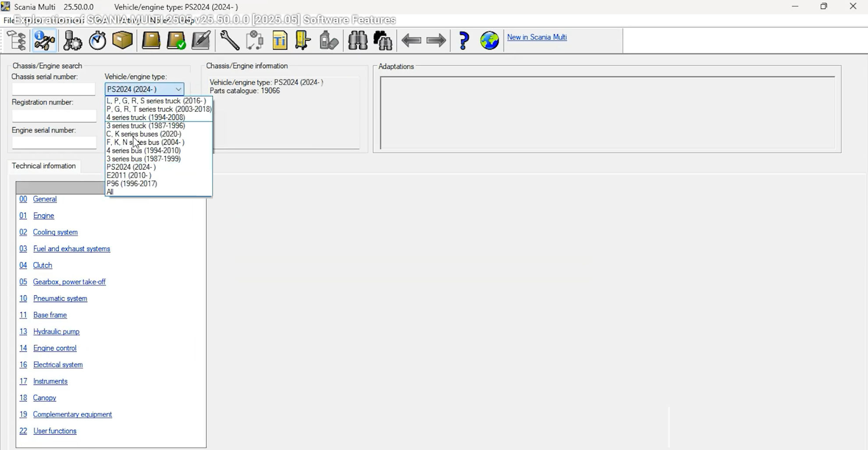Open the Electrical system link
868x450 pixels.
(x=58, y=365)
